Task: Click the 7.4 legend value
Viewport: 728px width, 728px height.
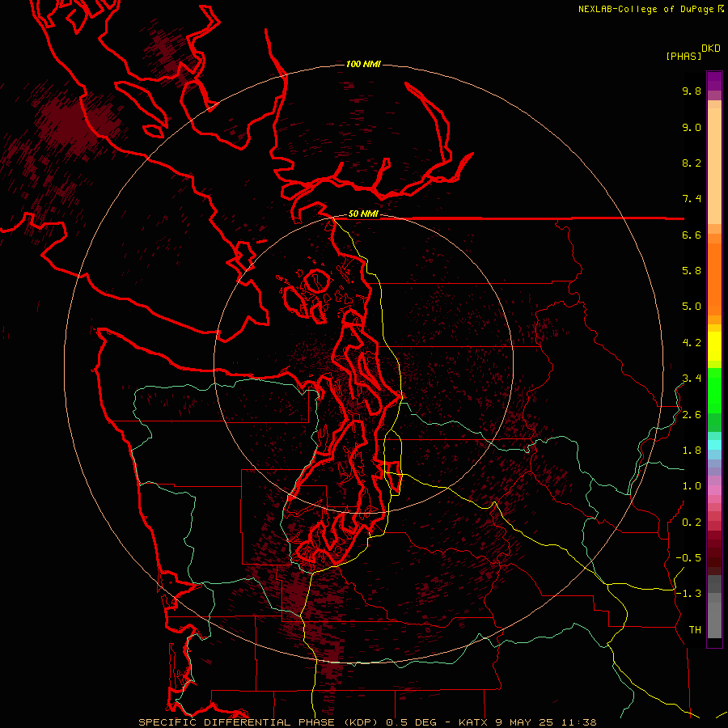Action: [692, 199]
